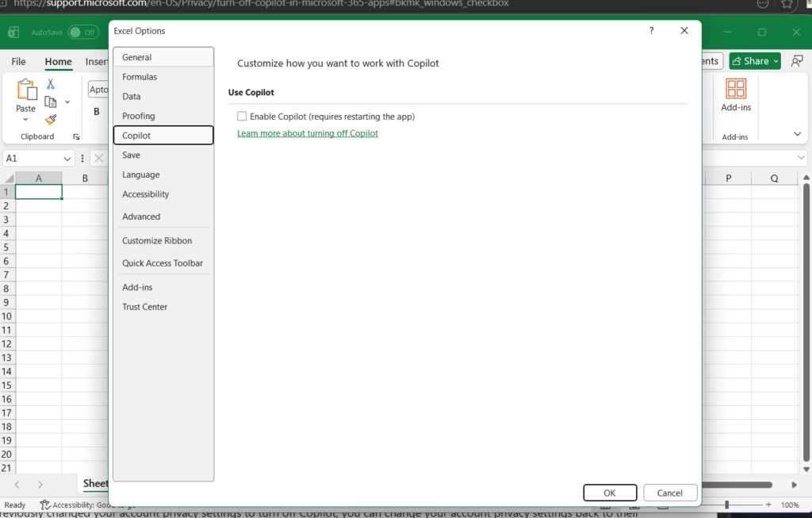
Task: Click the vertical scrollbar up arrow
Action: point(806,178)
